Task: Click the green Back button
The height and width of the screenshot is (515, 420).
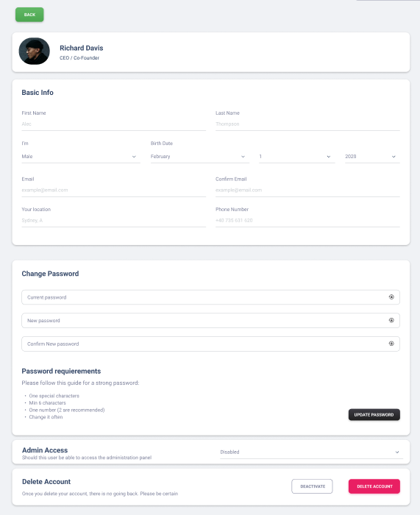Action: (x=29, y=15)
